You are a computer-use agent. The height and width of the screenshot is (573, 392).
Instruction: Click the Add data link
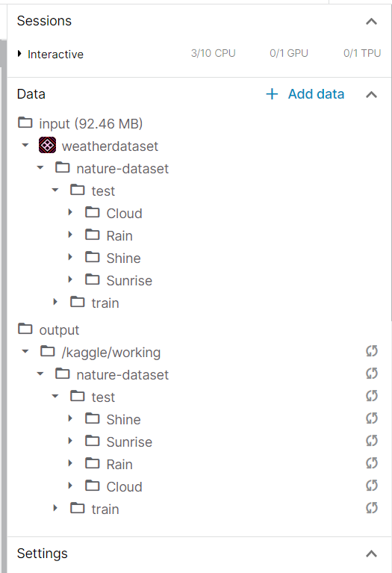[x=316, y=94]
